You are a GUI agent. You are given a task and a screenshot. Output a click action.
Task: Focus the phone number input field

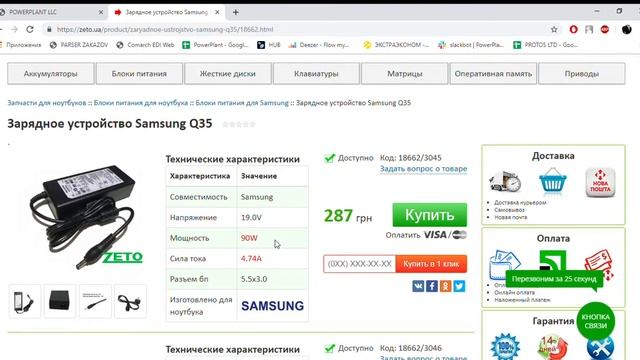click(360, 264)
